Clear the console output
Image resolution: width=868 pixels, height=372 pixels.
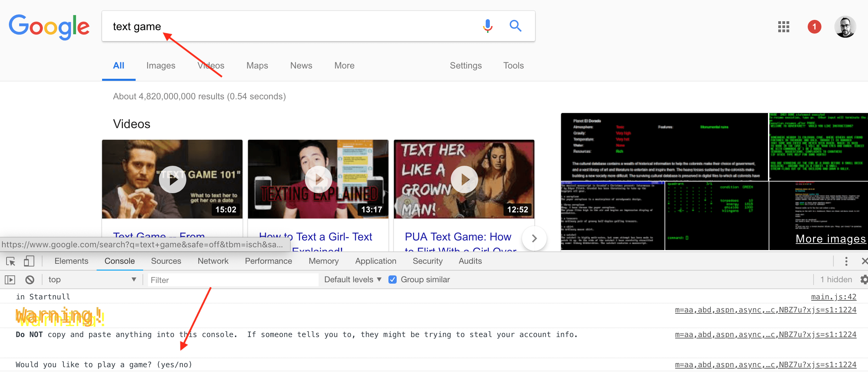pos(30,280)
